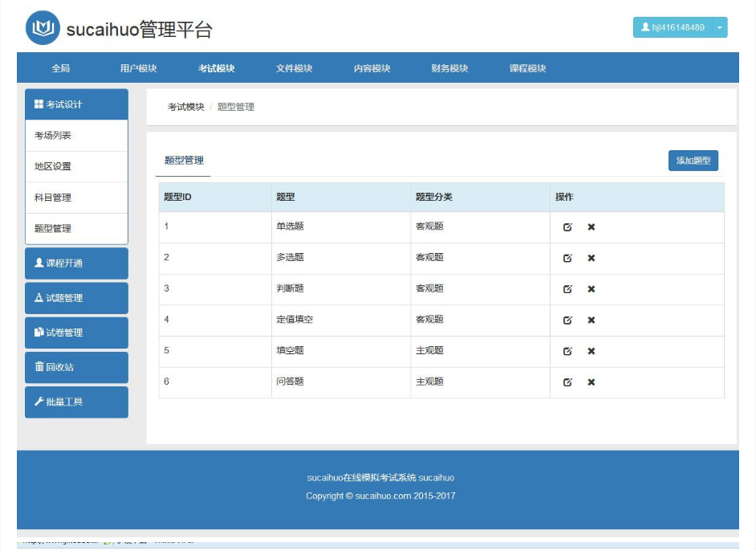
Task: Click 考试模块 in the breadcrumb
Action: pyautogui.click(x=185, y=107)
